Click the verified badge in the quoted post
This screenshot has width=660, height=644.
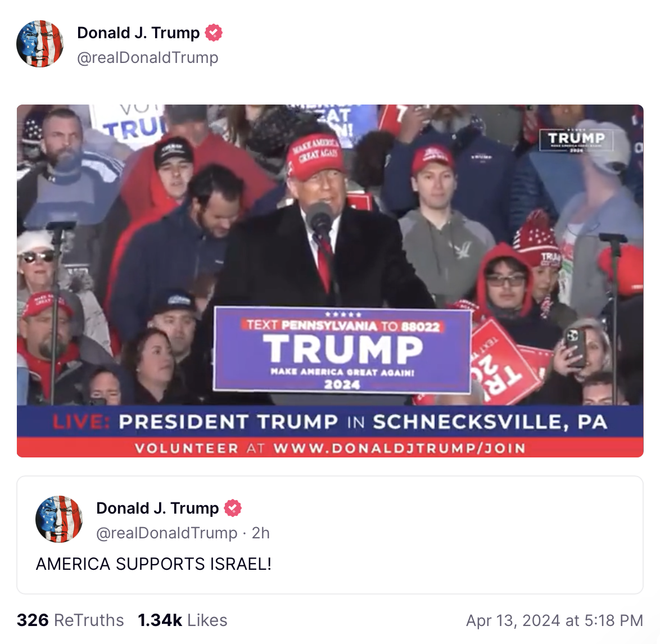(233, 508)
